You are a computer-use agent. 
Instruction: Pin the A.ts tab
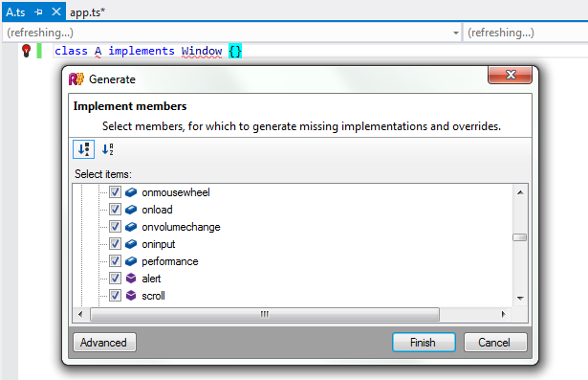[x=38, y=12]
